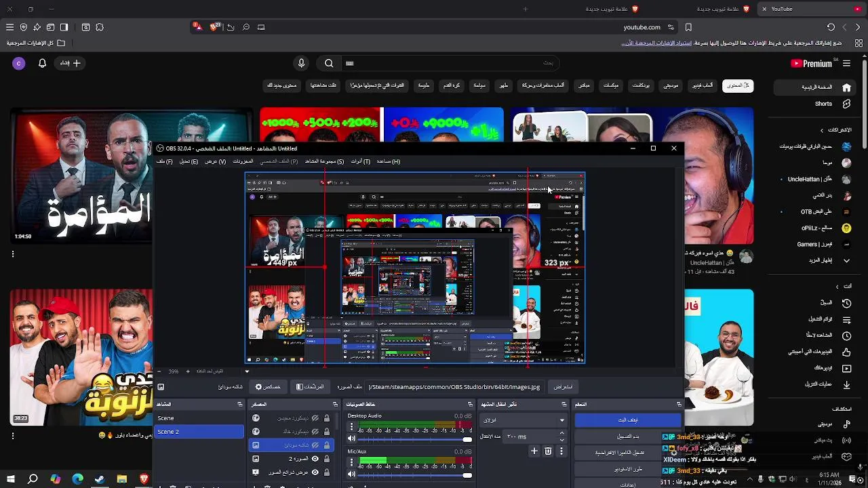This screenshot has height=488, width=868.
Task: Hide the الصوره 2 source eye icon
Action: (x=315, y=459)
